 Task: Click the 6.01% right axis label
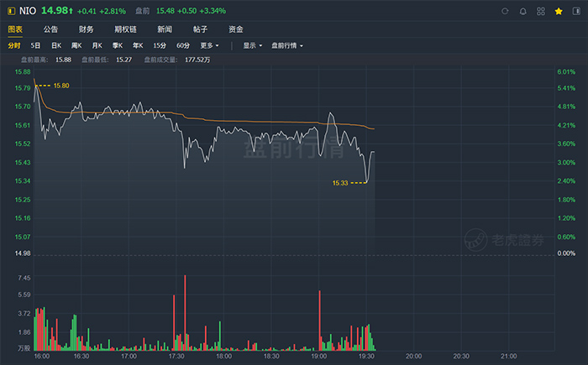coord(566,72)
